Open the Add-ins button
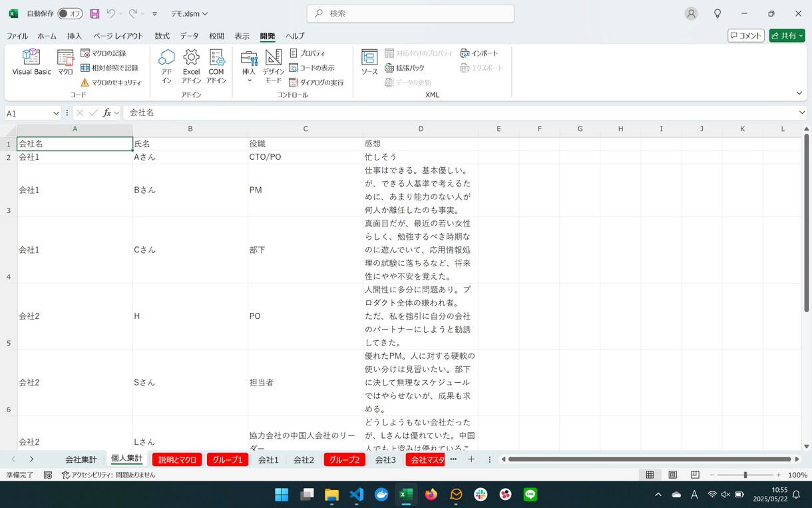This screenshot has width=812, height=508. [166, 67]
